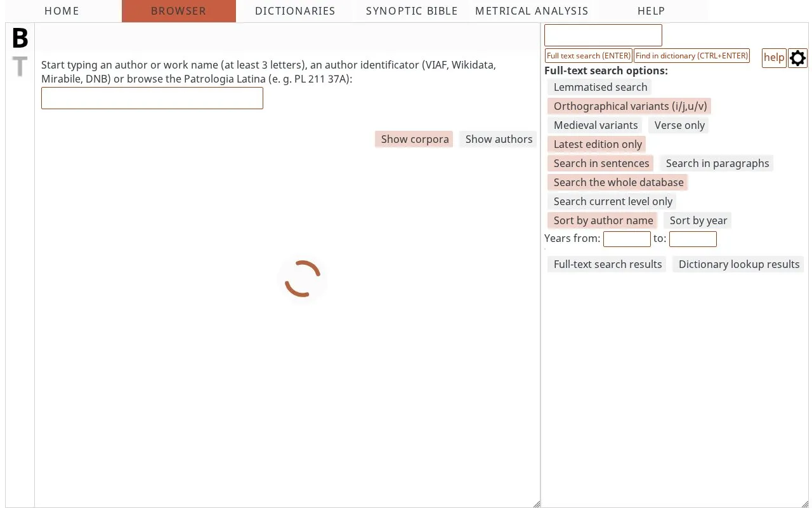Choose Sort by author name
The width and height of the screenshot is (812, 508).
[603, 220]
